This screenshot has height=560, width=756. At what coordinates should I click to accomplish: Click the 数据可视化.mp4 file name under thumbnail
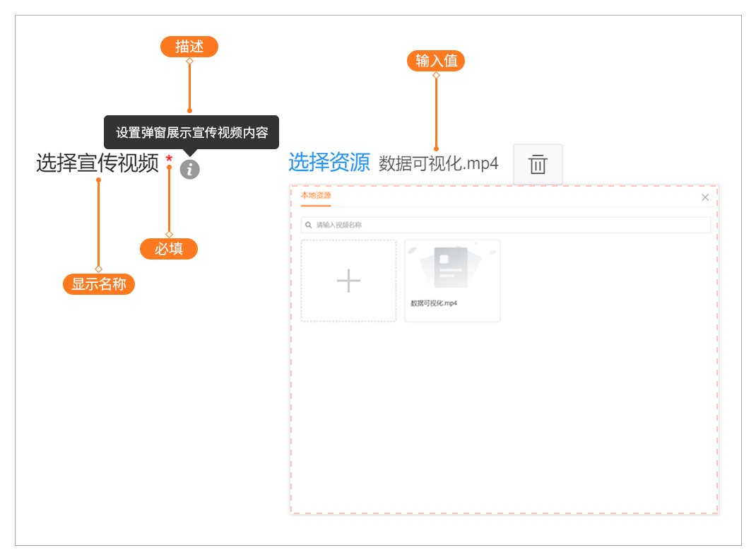pyautogui.click(x=434, y=303)
